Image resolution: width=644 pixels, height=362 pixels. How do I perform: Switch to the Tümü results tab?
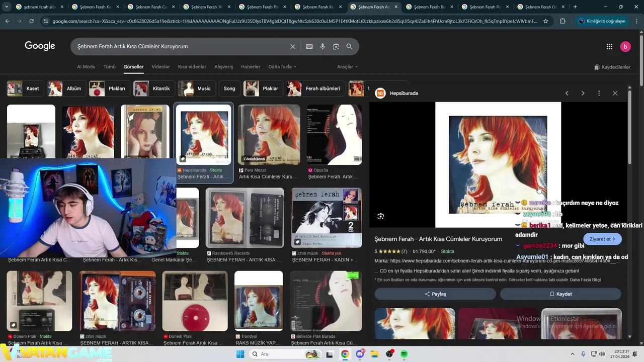click(109, 67)
